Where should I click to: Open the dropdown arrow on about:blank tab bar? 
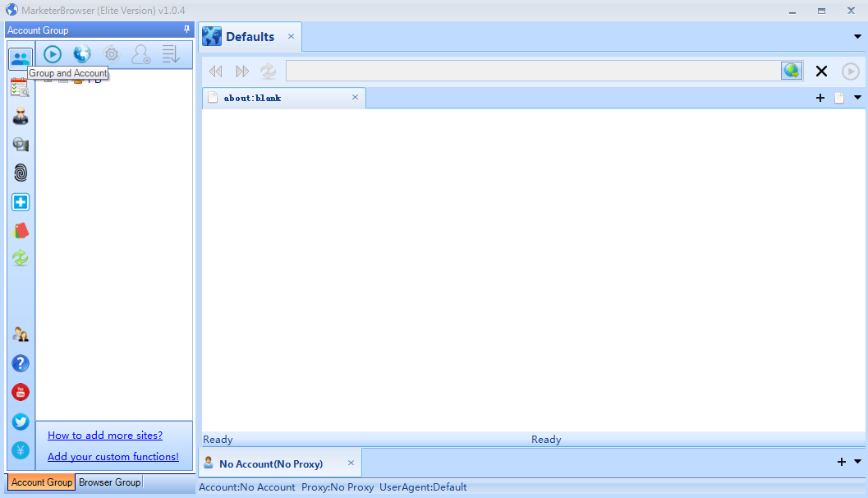857,98
